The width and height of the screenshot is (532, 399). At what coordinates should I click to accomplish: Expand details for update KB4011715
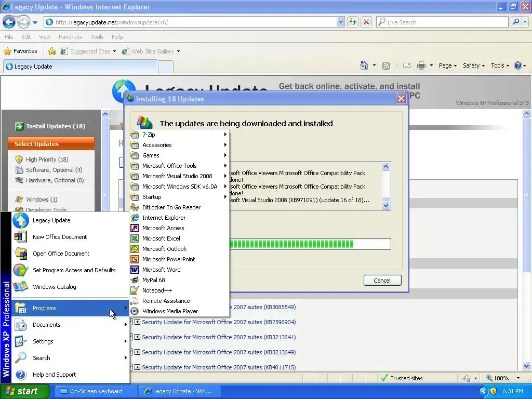137,367
